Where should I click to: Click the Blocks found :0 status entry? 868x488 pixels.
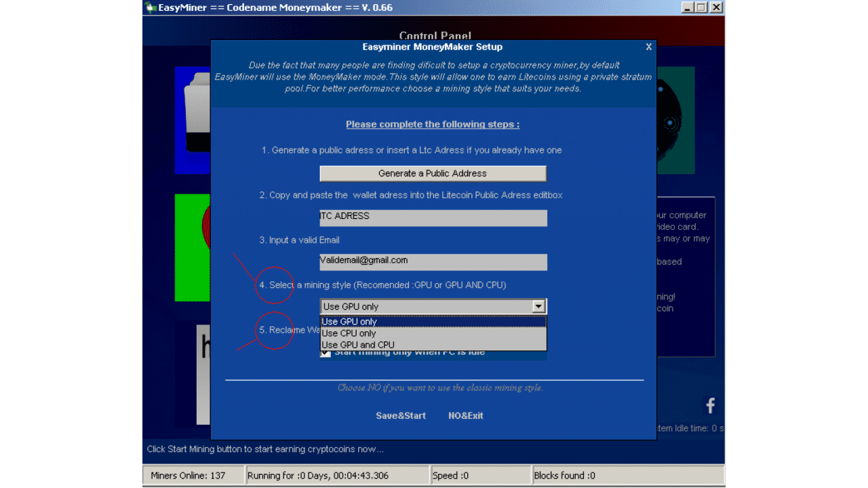pyautogui.click(x=628, y=475)
